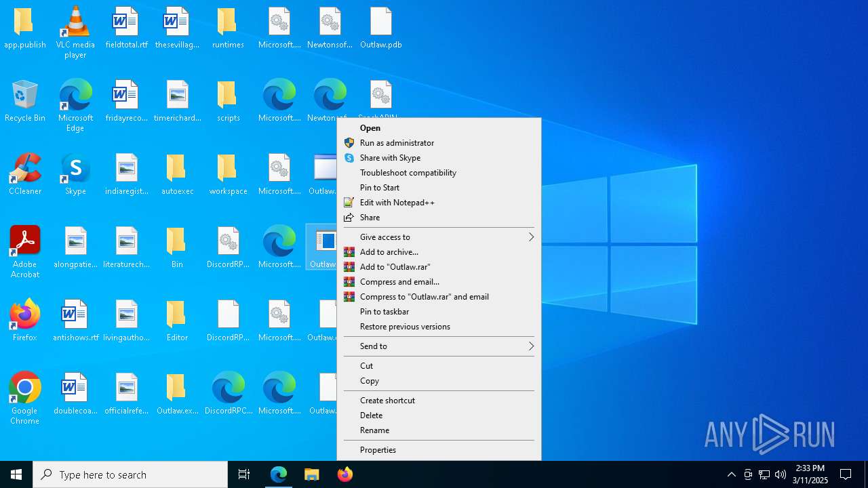Select the indiaregist... image file

point(126,168)
